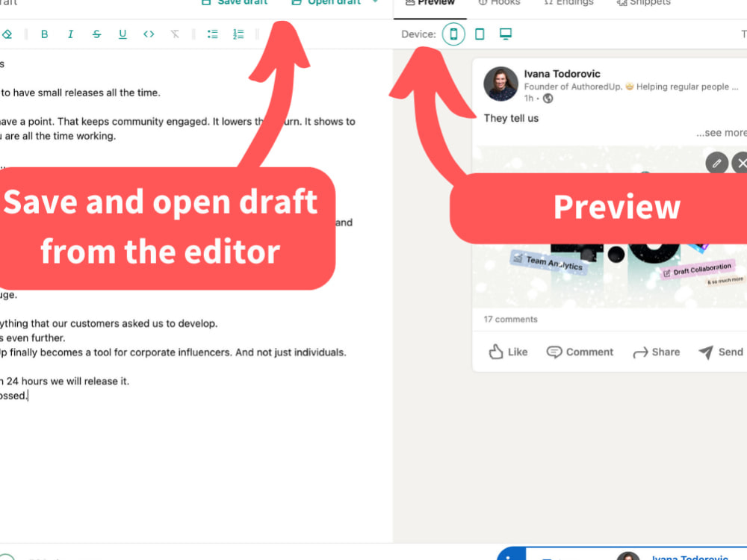
Task: Select the tablet device preview
Action: 480,34
